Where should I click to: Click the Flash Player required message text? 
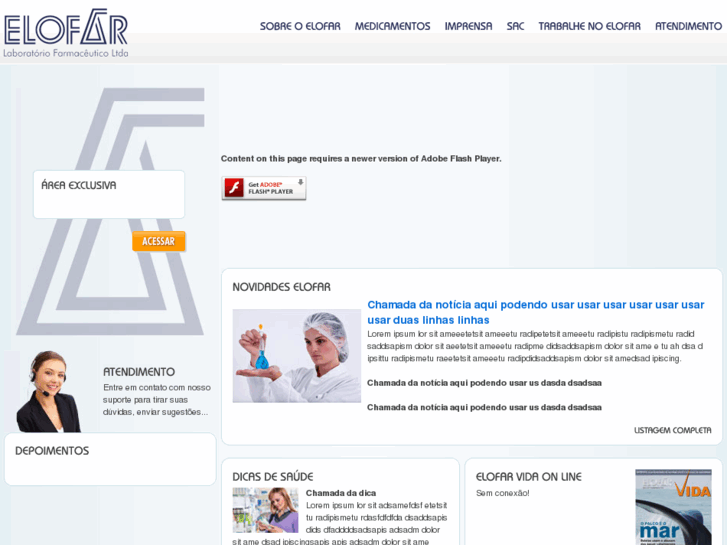click(x=361, y=159)
